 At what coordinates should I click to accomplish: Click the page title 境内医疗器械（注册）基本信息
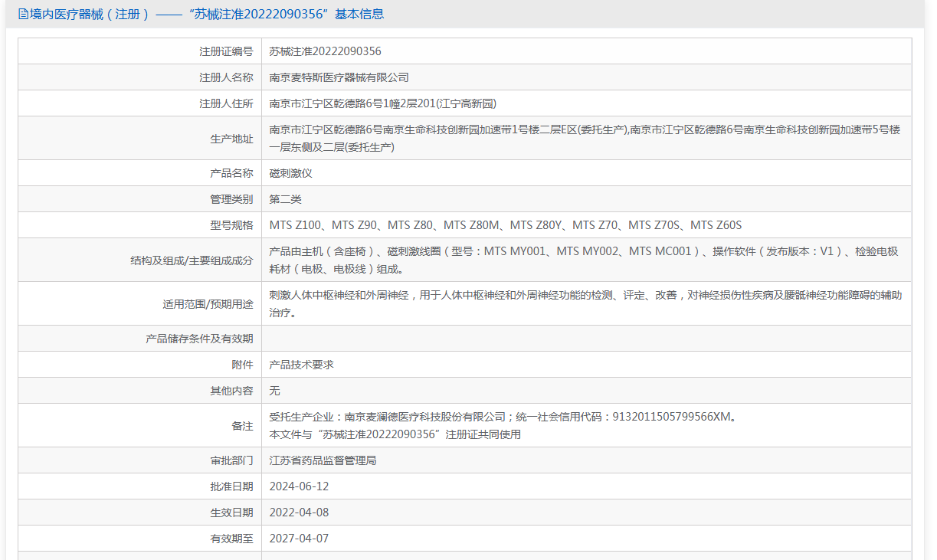206,14
